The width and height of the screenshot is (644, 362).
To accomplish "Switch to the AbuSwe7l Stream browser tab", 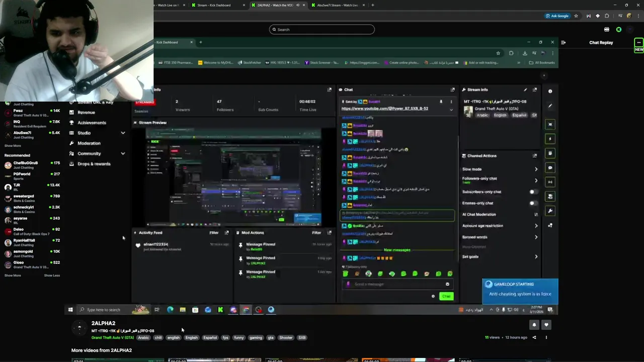I will pos(338,5).
